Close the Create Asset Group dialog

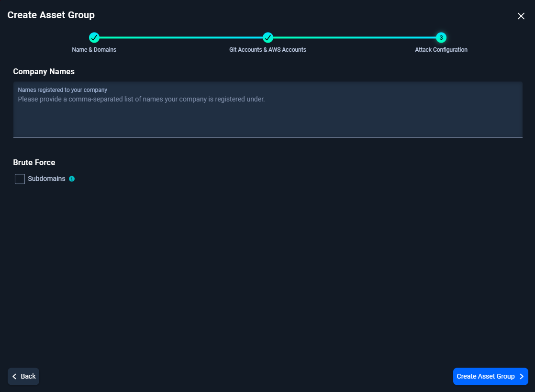[x=521, y=16]
